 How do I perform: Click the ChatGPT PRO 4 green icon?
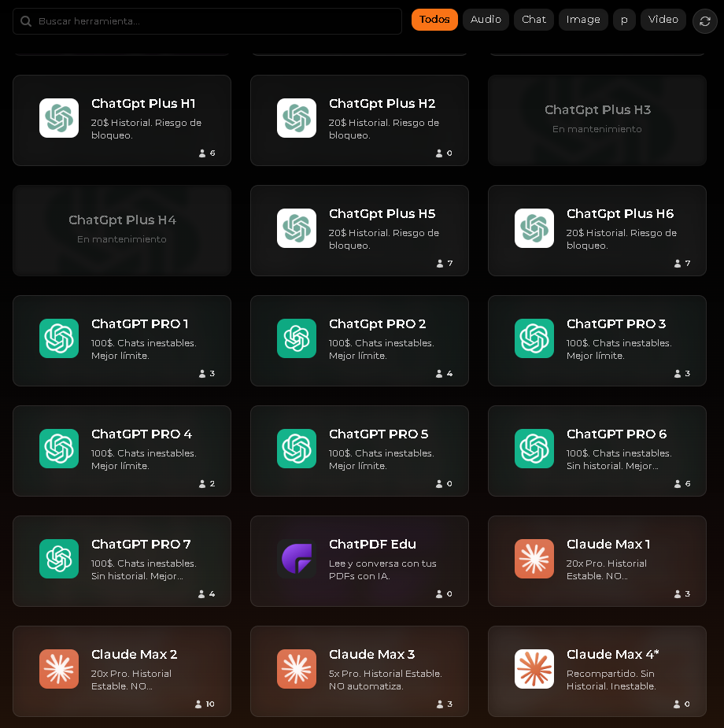[x=59, y=449]
